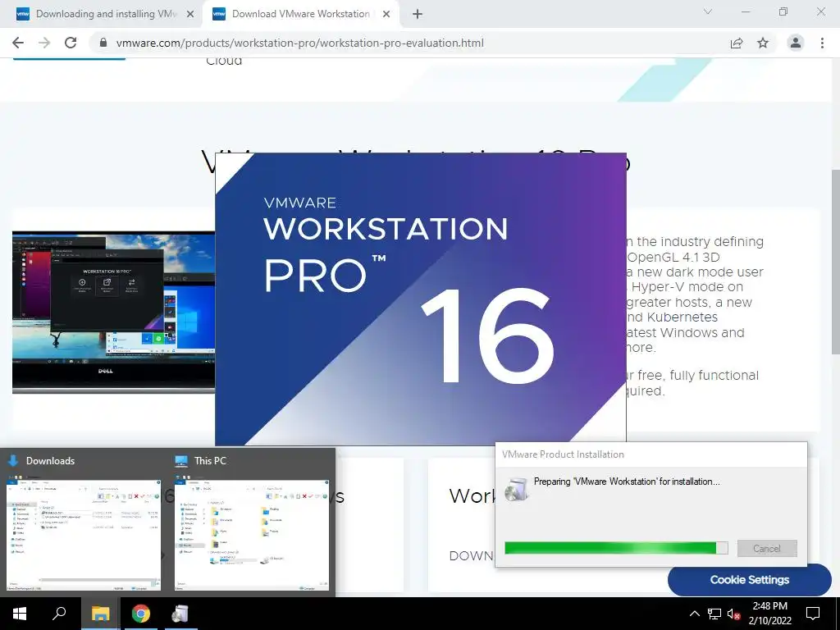The image size is (840, 630).
Task: Click File Explorer taskbar icon
Action: pos(100,614)
